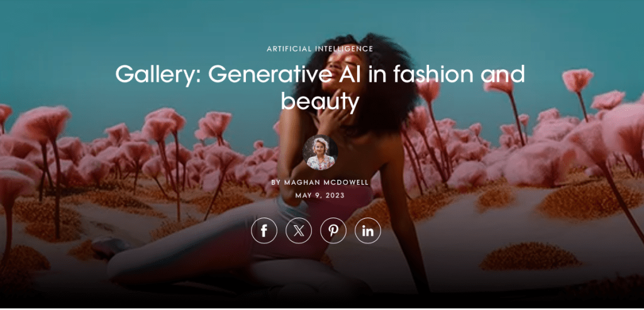644x310 pixels.
Task: Click the author's circular profile photo
Action: point(320,152)
